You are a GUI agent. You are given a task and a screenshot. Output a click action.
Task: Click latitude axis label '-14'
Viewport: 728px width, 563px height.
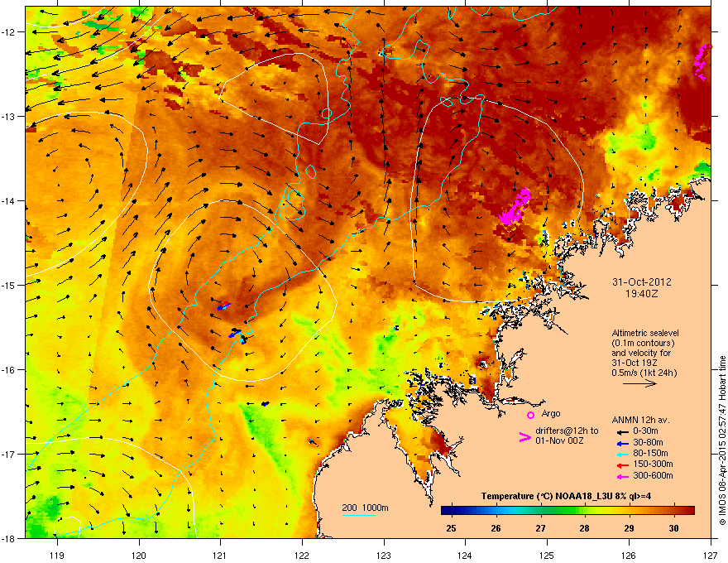[x=8, y=200]
